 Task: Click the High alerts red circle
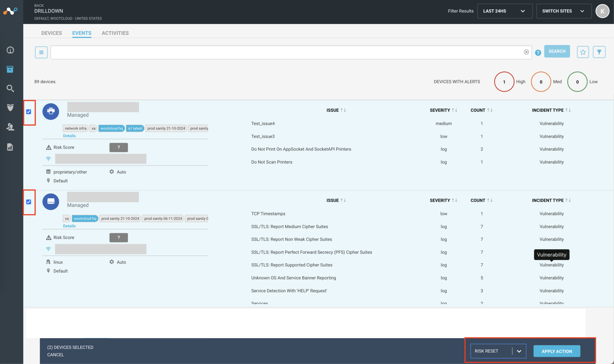(504, 82)
